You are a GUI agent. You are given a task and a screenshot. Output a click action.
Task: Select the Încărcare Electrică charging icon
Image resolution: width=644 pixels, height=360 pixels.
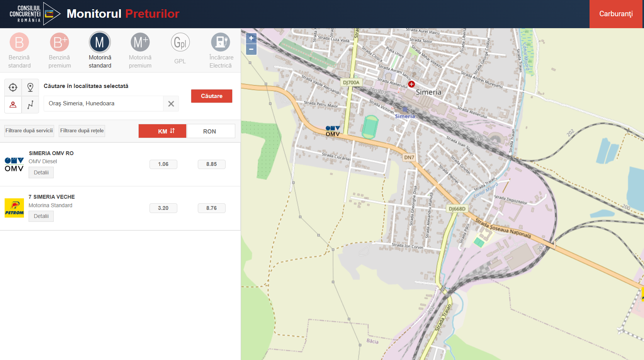click(221, 42)
